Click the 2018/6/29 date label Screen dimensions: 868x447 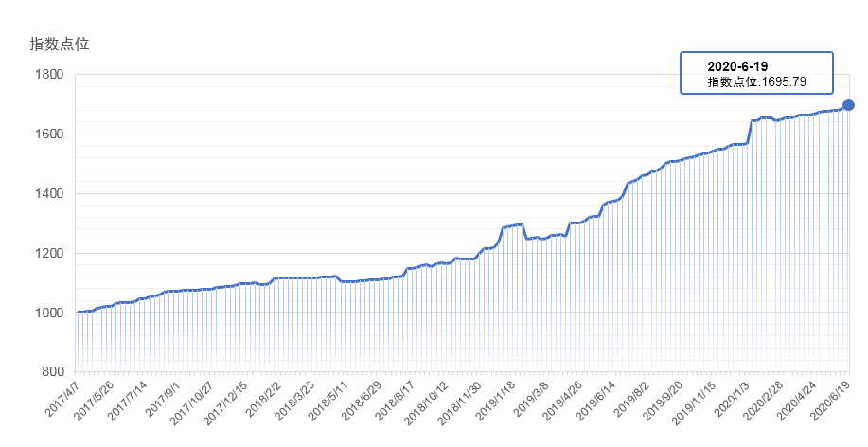pos(361,400)
